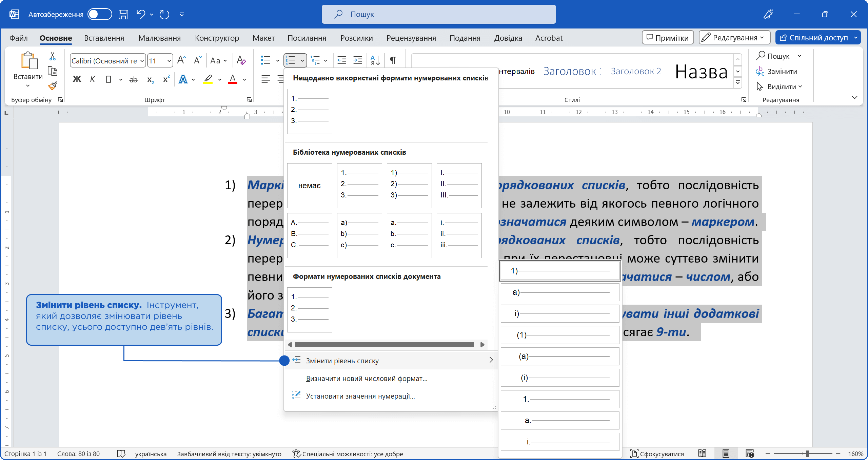Choose Roman numeral list format thumbnail
Image resolution: width=868 pixels, height=460 pixels.
coord(459,186)
